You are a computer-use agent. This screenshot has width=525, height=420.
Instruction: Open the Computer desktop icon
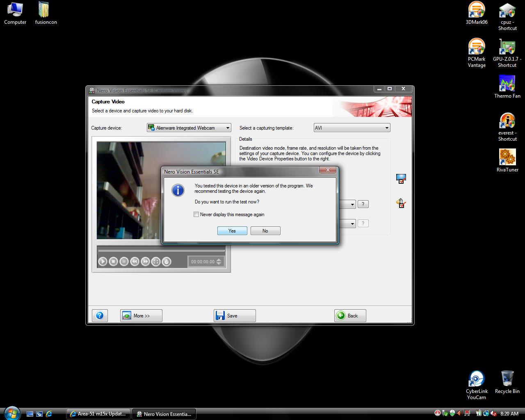15,14
